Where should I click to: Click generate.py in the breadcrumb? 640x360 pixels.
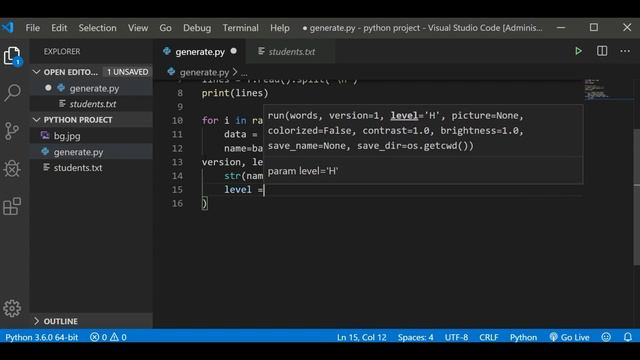pos(204,72)
